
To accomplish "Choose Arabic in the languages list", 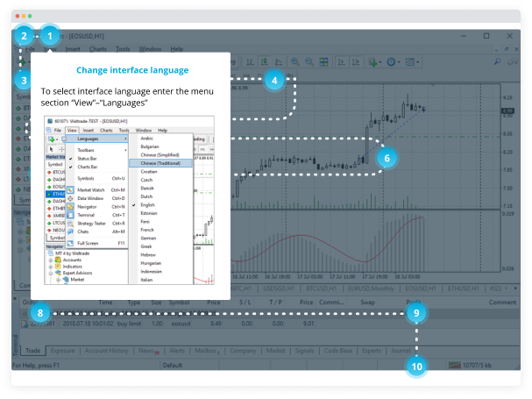I will pos(147,139).
